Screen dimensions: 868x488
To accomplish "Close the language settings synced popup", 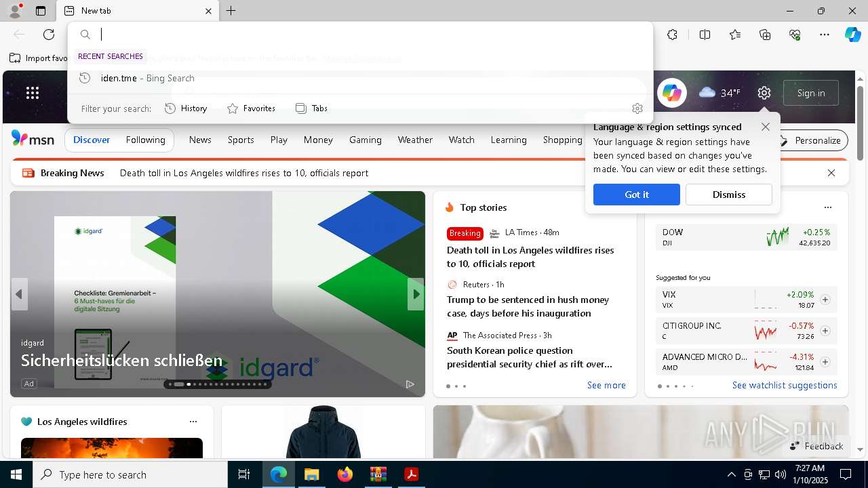I will pos(766,127).
